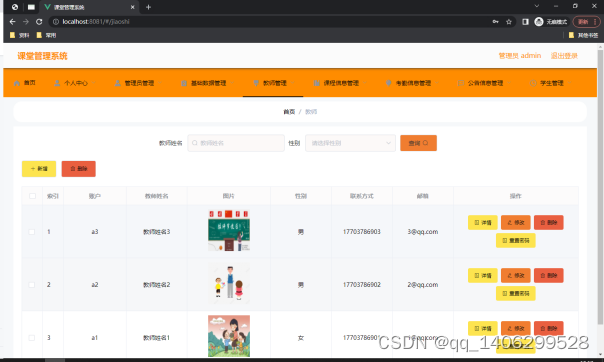This screenshot has width=604, height=362.
Task: Click the site info icon before localhost
Action: coord(56,22)
